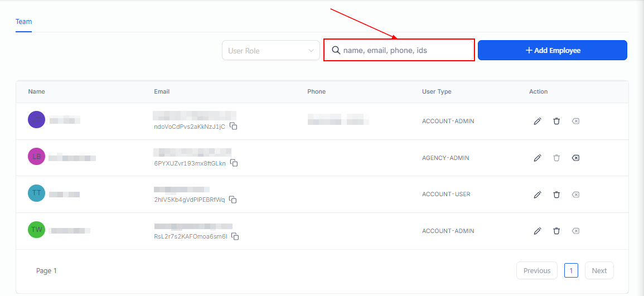644x296 pixels.
Task: Copy user ID 6PYXUZvr193mx8ftGLkn
Action: [235, 163]
